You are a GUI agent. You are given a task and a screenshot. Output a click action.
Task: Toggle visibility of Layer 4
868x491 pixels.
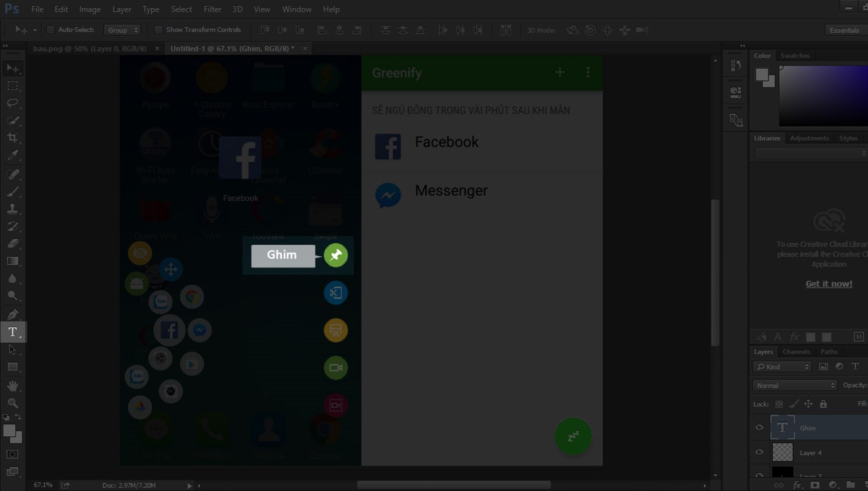click(759, 452)
